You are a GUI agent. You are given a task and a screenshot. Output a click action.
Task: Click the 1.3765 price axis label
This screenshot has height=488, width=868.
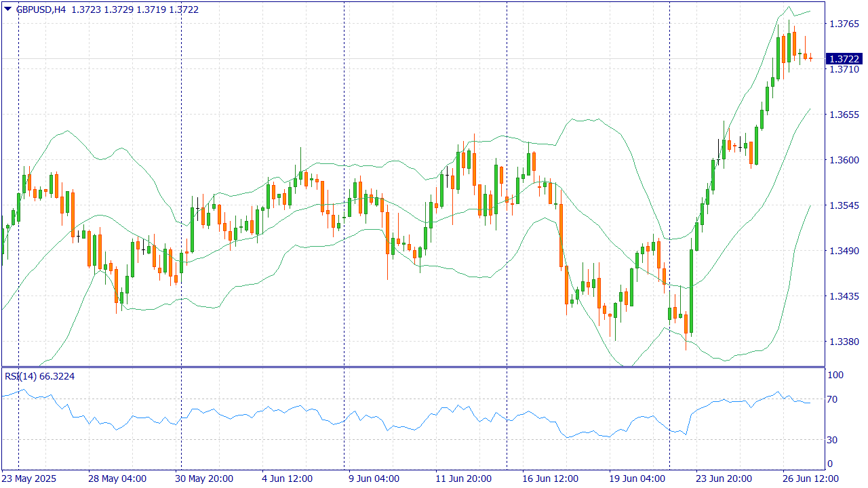point(844,24)
